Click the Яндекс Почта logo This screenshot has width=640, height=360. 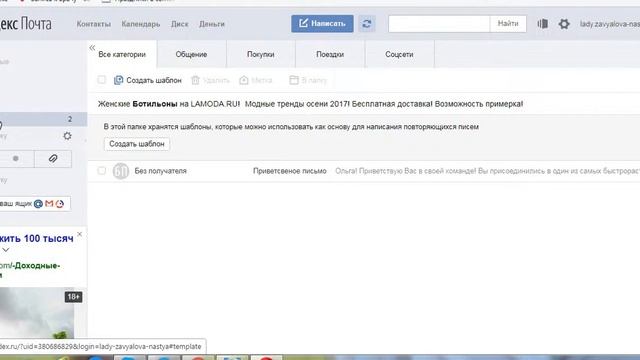pos(26,24)
